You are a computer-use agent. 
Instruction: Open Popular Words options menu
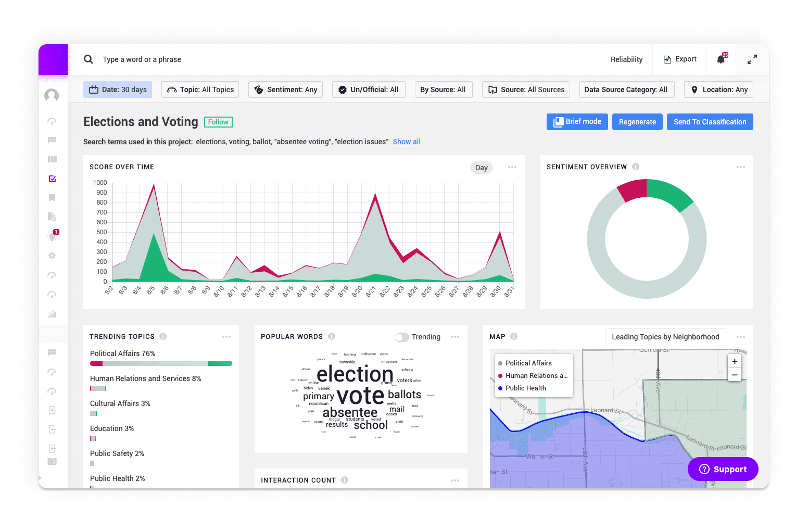[x=455, y=337]
